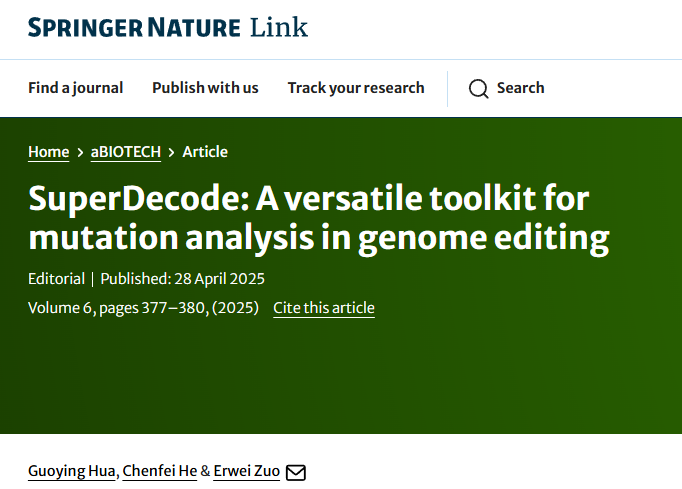Select Track your research in navigation
Viewport: 682px width, 489px height.
coord(356,88)
